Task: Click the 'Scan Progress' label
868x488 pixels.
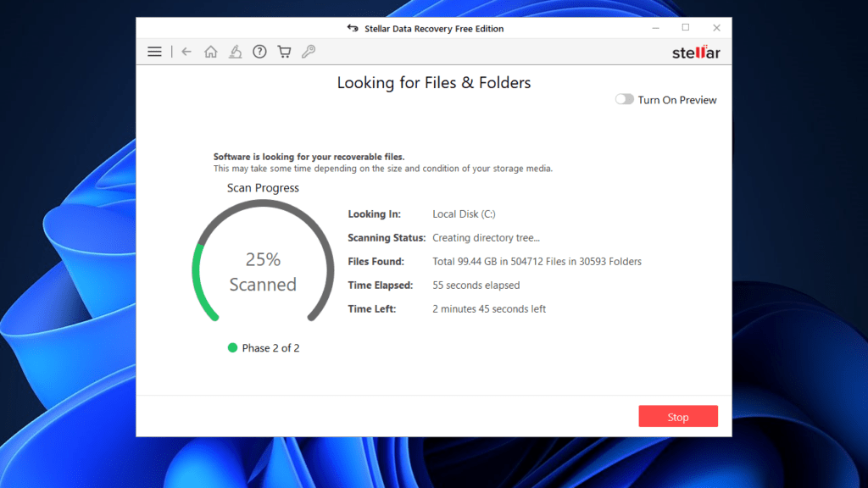Action: pyautogui.click(x=263, y=188)
